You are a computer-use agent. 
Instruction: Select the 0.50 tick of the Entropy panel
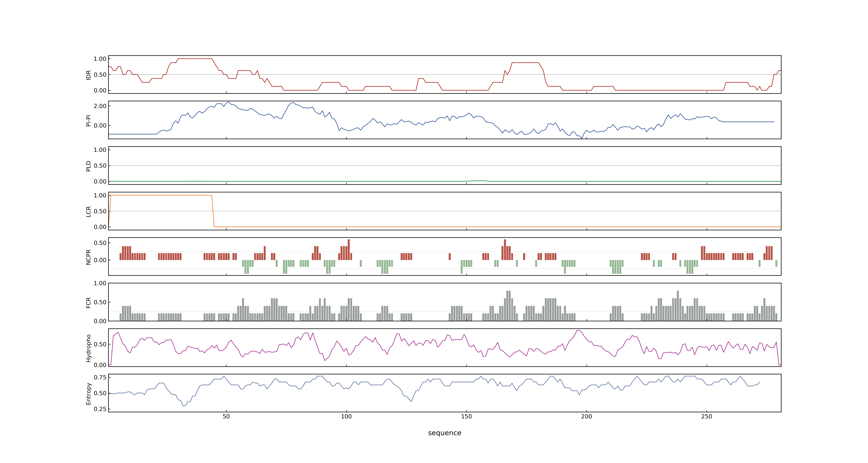100,393
